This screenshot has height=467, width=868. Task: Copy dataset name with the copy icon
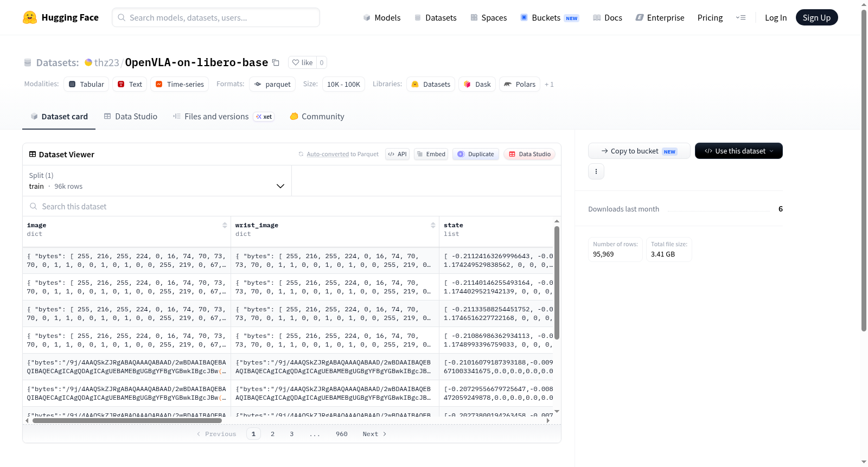click(276, 62)
